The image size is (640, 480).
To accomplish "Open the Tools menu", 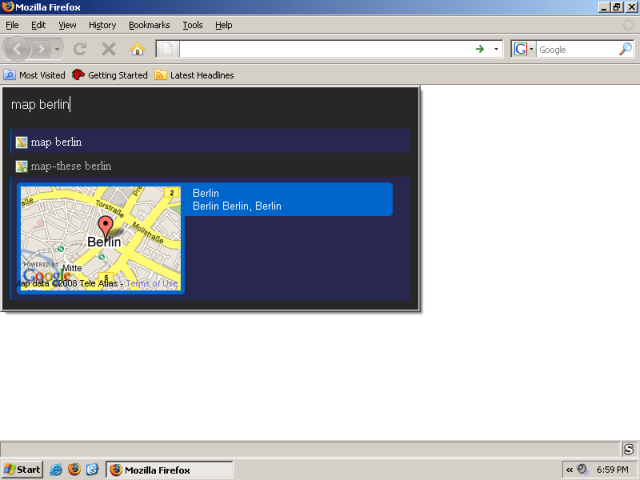I will [193, 25].
